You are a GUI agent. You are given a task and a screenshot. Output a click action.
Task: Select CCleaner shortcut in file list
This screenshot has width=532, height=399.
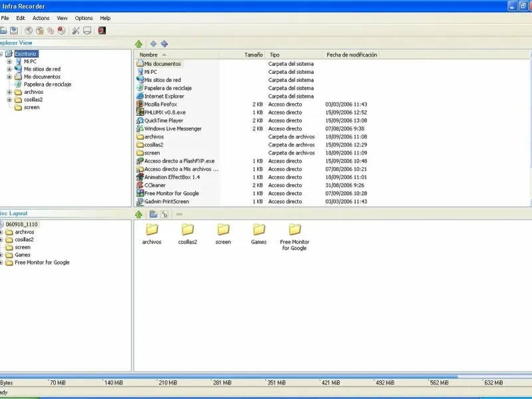pos(155,186)
